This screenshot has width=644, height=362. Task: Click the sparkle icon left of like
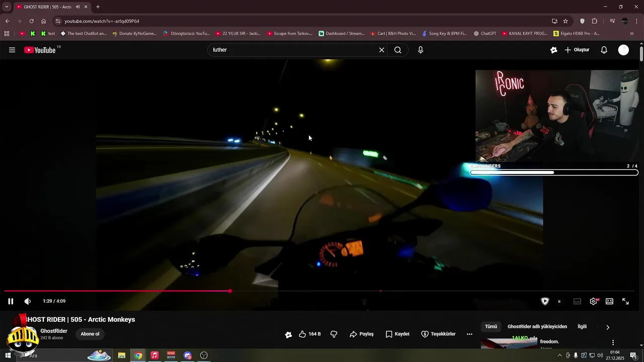coord(288,334)
